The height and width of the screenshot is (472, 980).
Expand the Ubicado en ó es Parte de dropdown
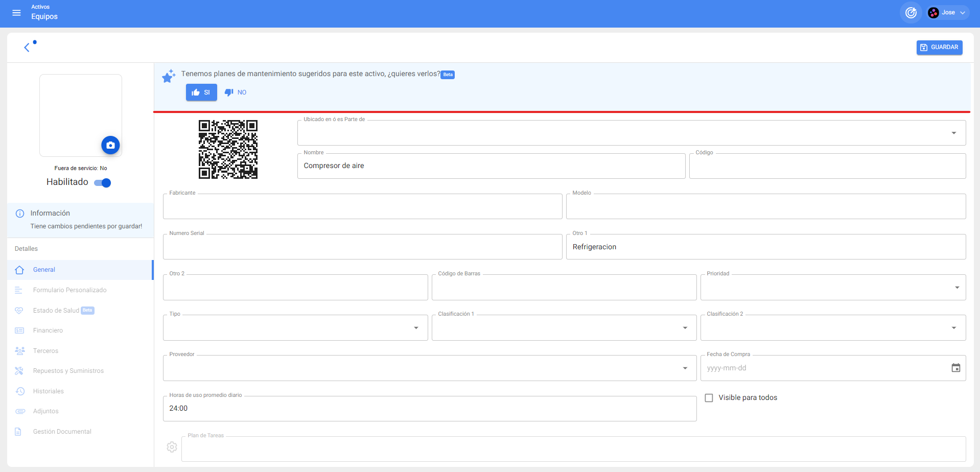[x=953, y=133]
